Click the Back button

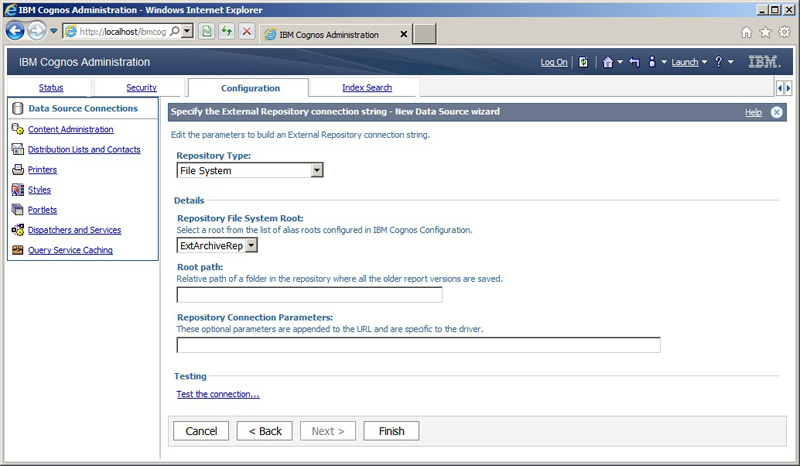click(x=265, y=431)
